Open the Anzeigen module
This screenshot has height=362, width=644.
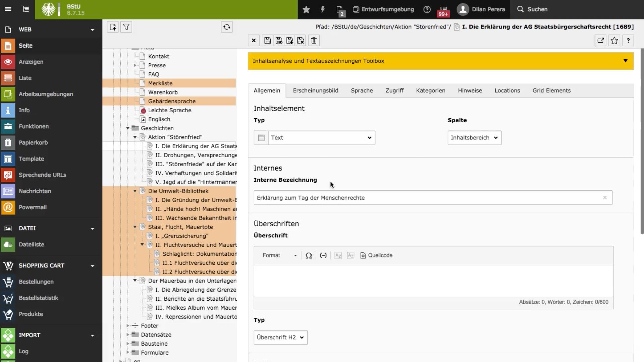[x=51, y=62]
